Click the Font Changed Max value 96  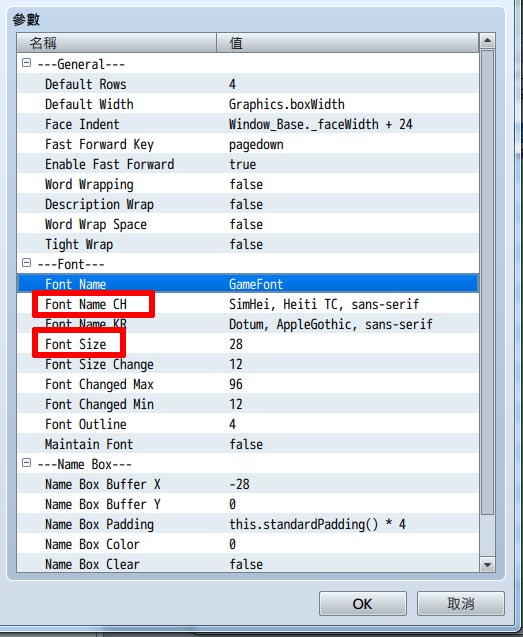point(236,384)
